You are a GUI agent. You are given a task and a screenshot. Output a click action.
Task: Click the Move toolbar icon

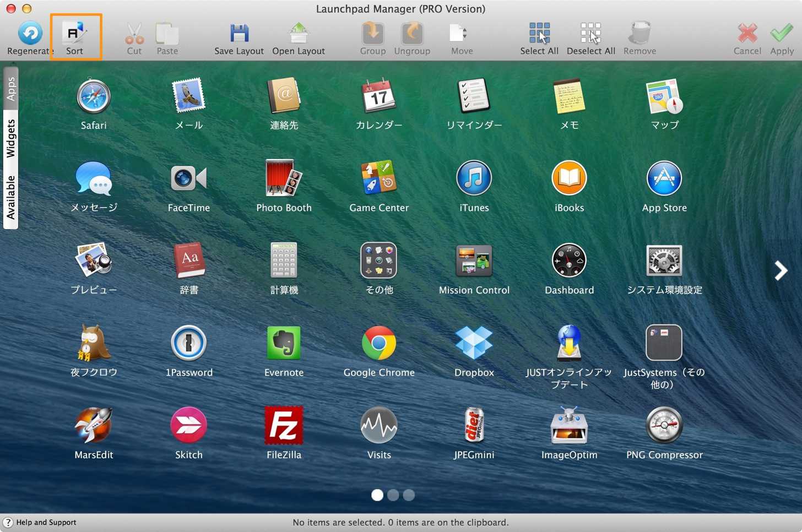(x=458, y=34)
